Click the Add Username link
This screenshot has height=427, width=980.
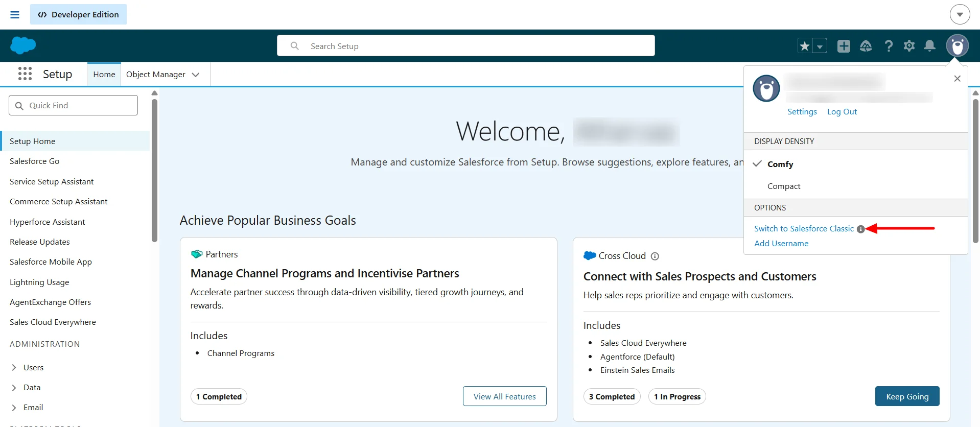[x=781, y=244]
